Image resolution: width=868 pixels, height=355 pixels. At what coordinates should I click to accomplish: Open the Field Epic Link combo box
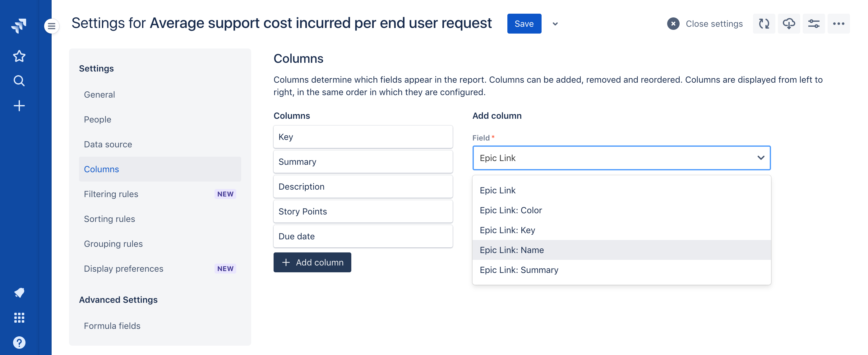[621, 158]
